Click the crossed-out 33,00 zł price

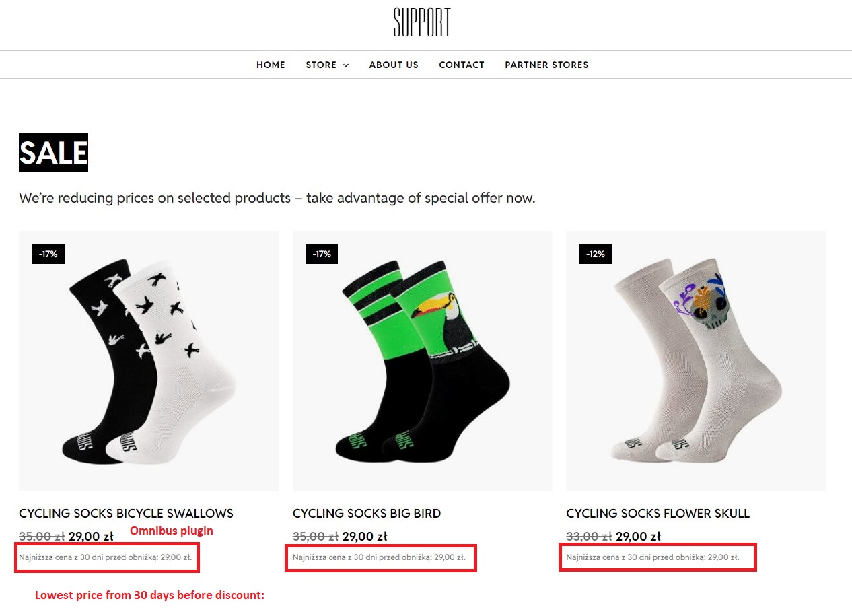click(589, 537)
